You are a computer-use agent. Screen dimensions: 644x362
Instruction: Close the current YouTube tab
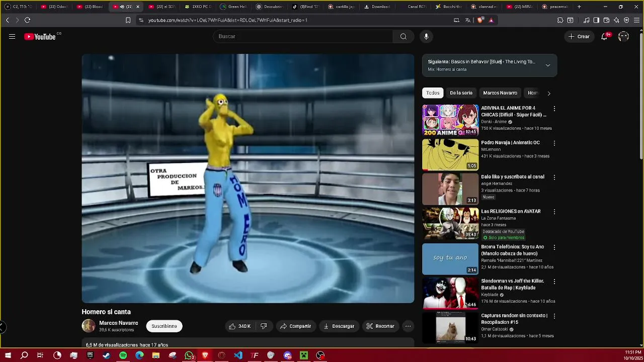pos(138,7)
